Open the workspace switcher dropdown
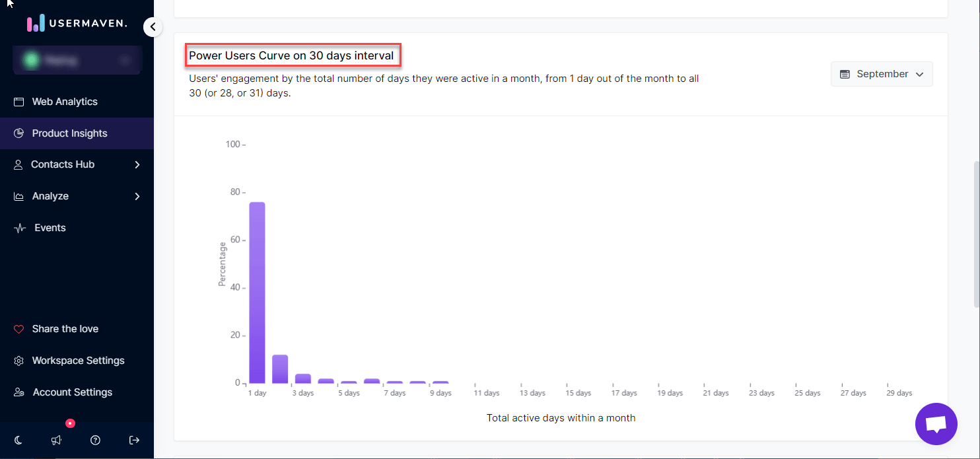 [77, 61]
